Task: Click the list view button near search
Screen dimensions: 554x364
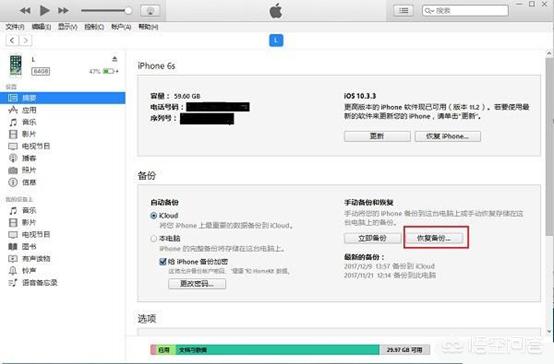Action: tap(403, 11)
